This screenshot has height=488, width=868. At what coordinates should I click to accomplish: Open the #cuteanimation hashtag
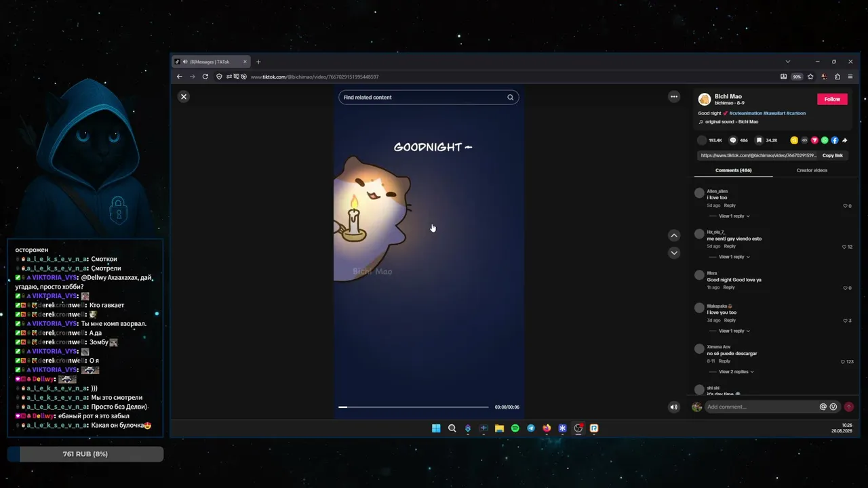746,113
